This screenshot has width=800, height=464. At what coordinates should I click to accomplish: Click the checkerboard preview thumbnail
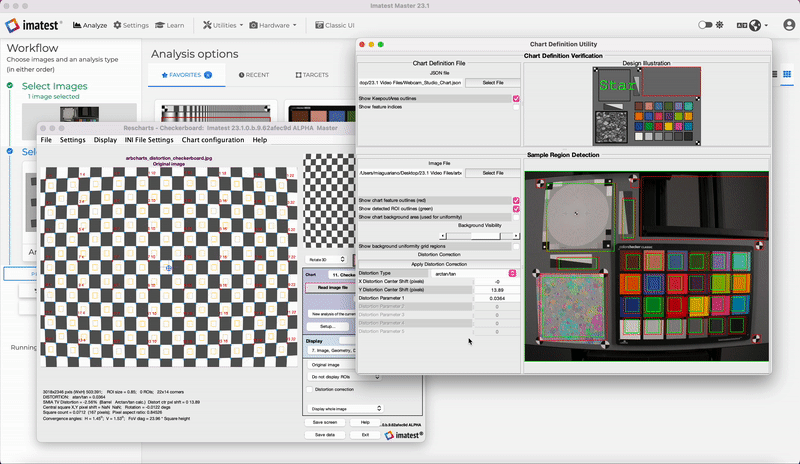tap(329, 201)
